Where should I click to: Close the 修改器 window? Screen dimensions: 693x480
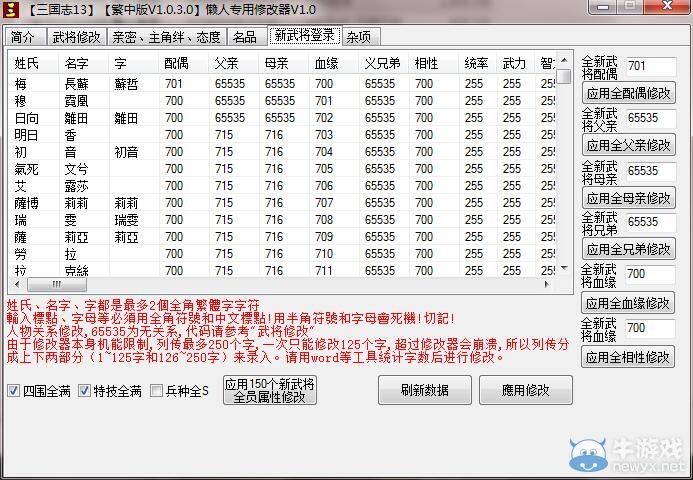pos(667,6)
